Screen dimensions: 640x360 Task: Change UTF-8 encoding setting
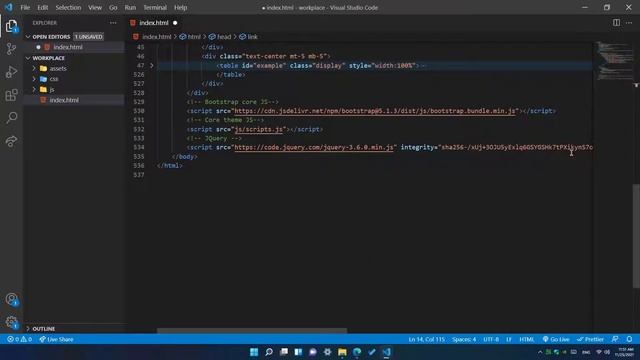click(x=491, y=339)
